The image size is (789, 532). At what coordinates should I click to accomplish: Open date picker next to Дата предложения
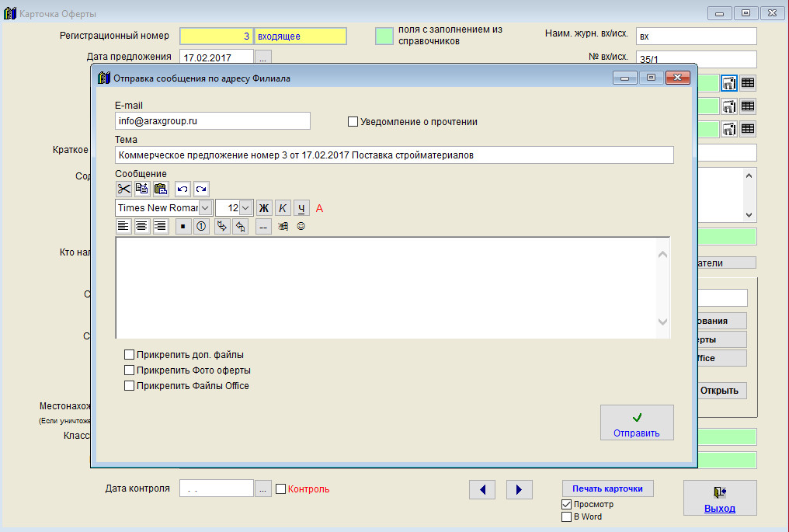(263, 57)
